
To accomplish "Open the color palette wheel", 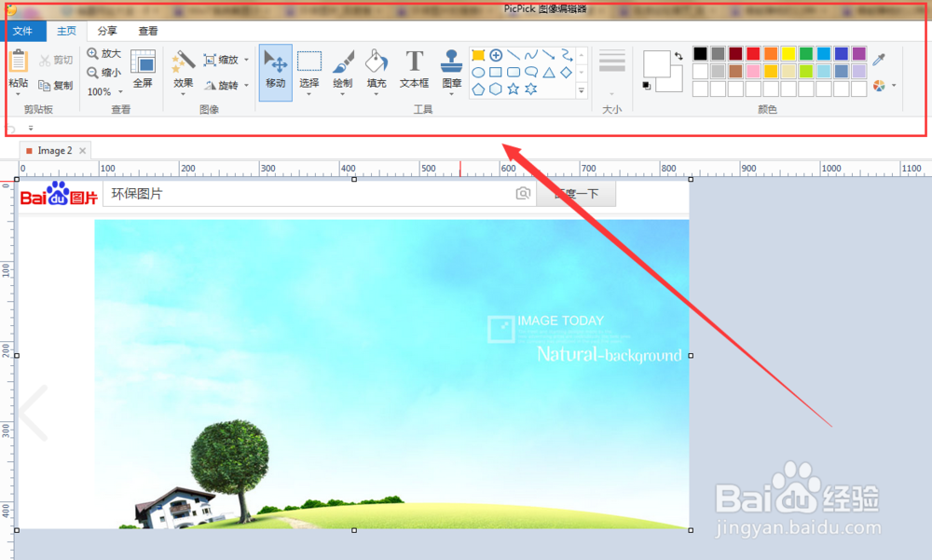I will point(879,86).
